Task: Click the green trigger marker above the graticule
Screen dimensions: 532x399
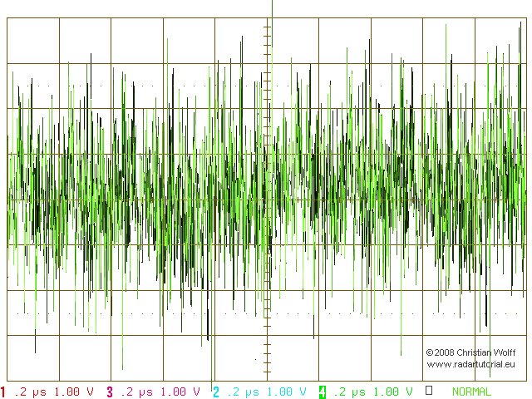Action: pyautogui.click(x=272, y=8)
